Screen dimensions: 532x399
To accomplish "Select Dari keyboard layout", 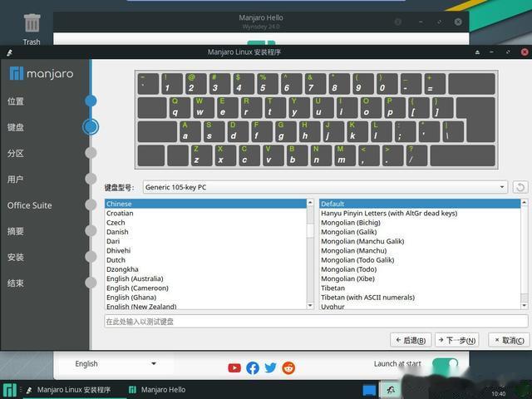I will click(x=205, y=241).
